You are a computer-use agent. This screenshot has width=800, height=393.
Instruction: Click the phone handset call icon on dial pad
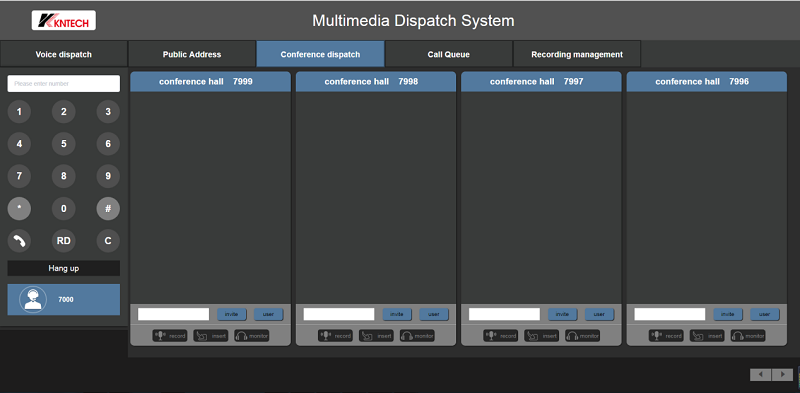(x=19, y=241)
